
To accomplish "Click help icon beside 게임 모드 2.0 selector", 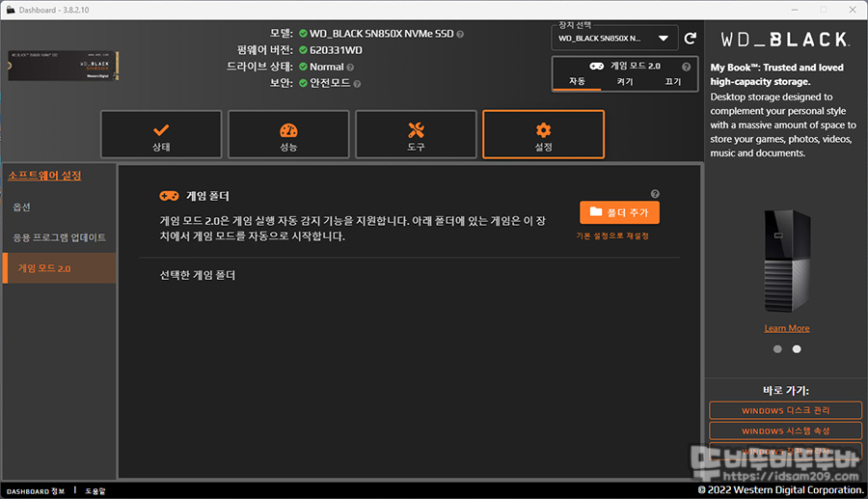I will [x=687, y=67].
